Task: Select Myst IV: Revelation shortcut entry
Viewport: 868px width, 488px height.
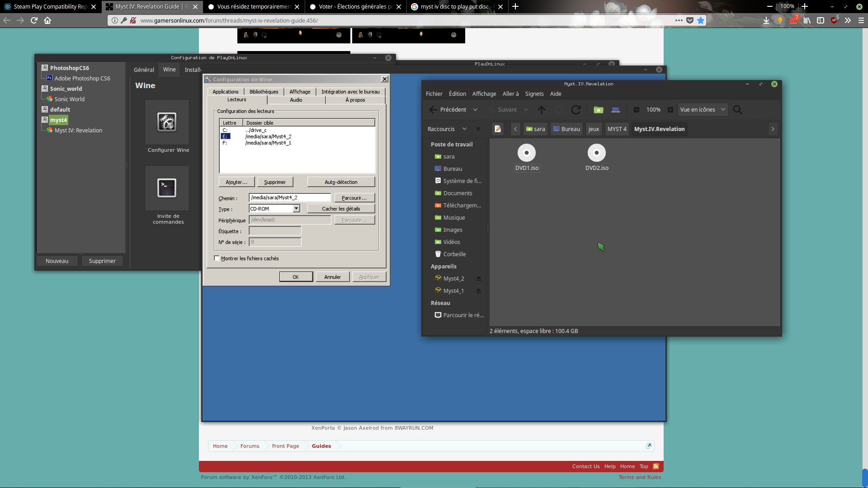Action: [x=78, y=130]
